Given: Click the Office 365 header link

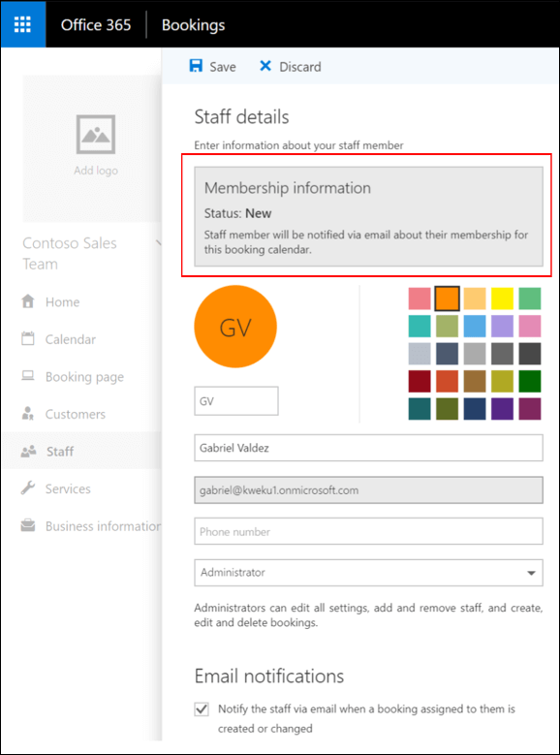Looking at the screenshot, I should [96, 24].
